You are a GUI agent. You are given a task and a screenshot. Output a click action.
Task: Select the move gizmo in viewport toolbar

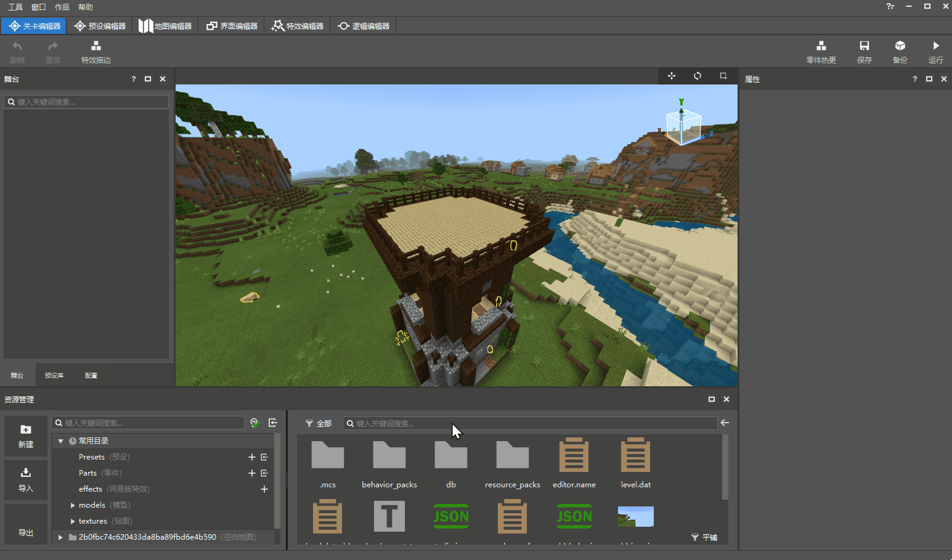point(672,76)
